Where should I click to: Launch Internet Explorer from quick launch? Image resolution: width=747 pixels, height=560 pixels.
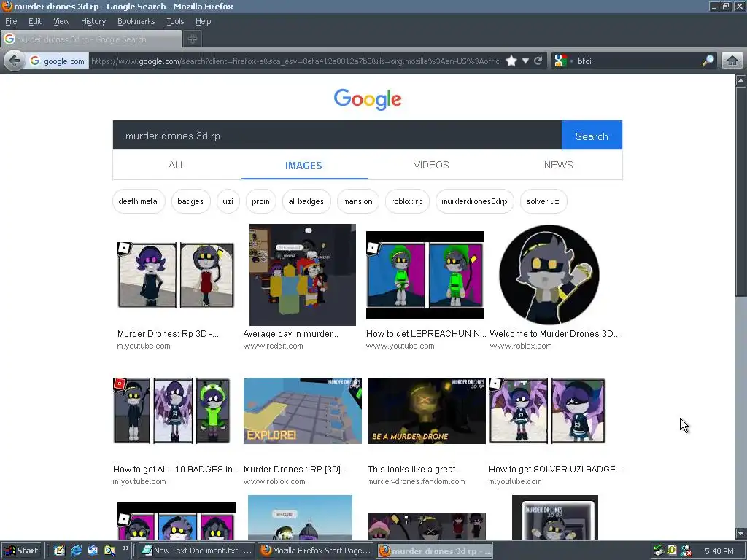tap(76, 551)
